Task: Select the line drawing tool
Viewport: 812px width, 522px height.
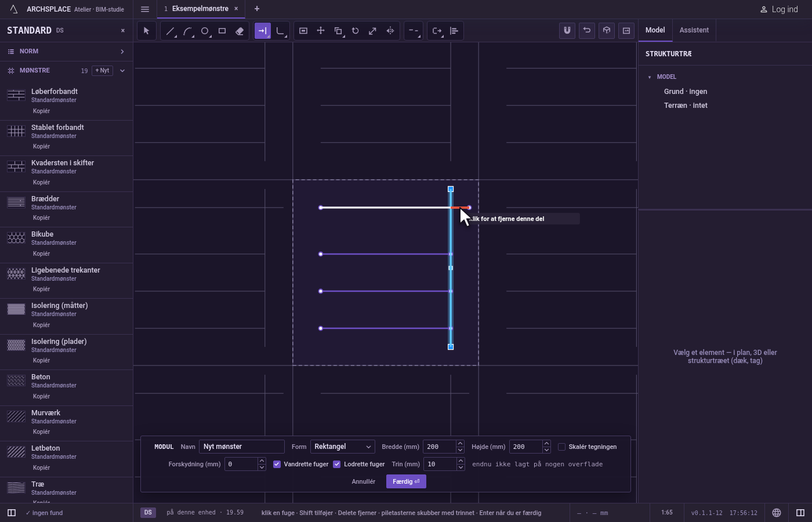Action: [x=170, y=31]
